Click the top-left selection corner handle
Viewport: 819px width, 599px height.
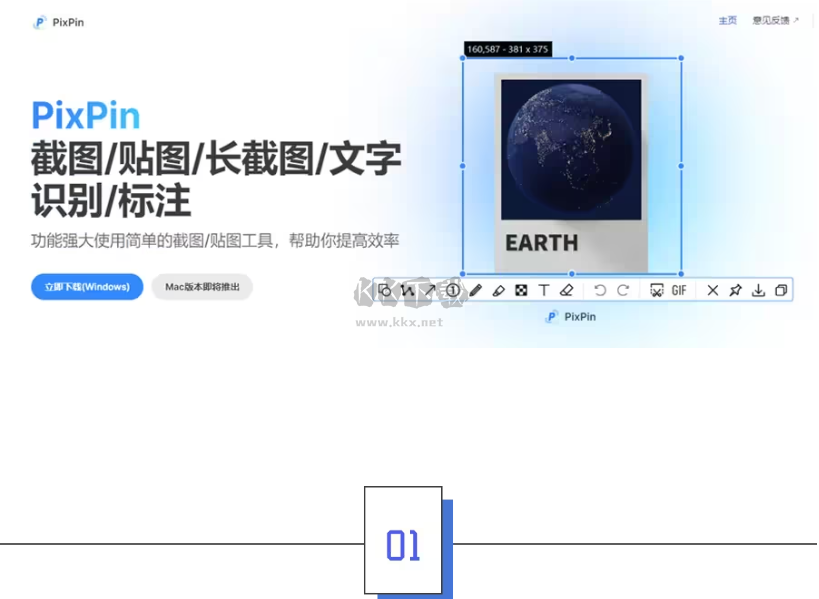click(463, 58)
